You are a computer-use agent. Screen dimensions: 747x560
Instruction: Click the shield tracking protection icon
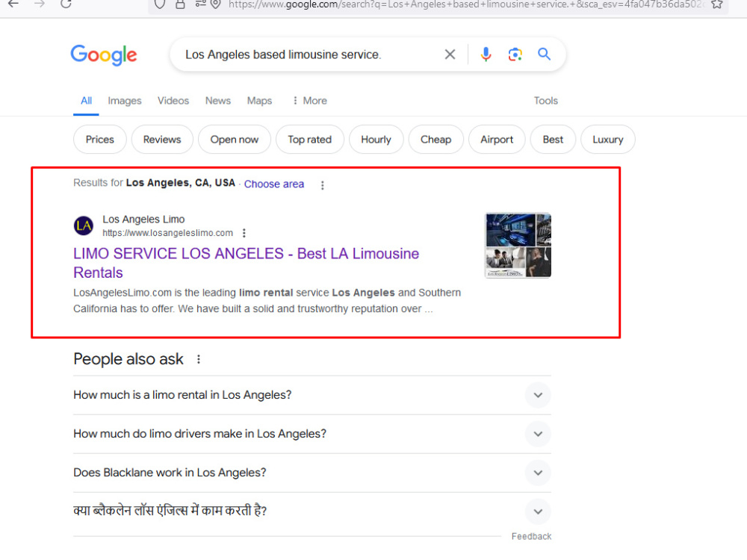pyautogui.click(x=160, y=4)
